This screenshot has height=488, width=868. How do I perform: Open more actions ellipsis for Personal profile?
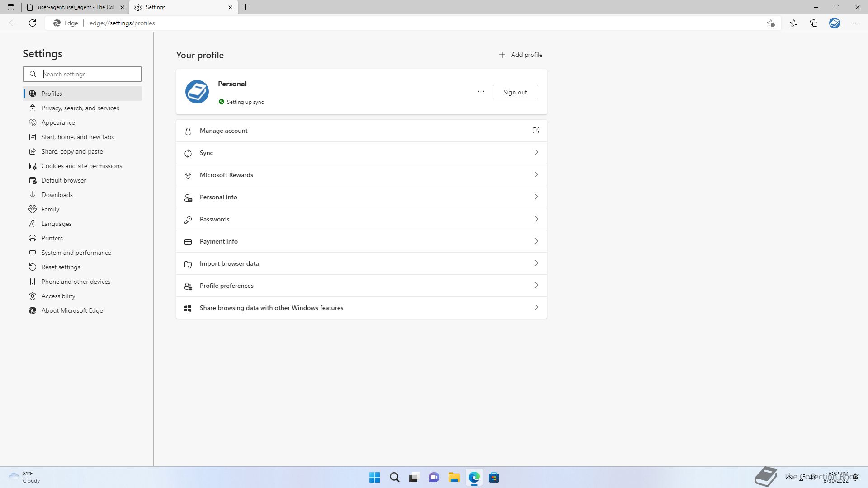click(481, 92)
